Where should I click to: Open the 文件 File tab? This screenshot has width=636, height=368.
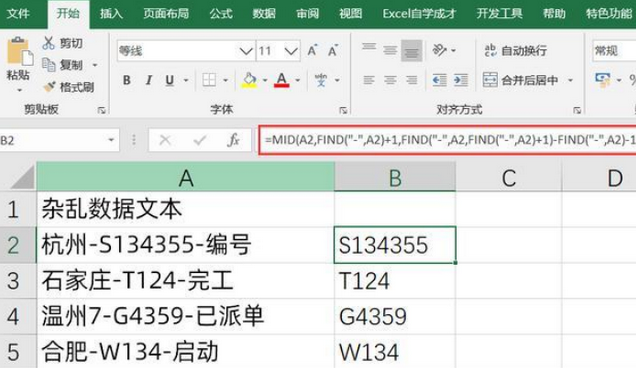click(18, 14)
